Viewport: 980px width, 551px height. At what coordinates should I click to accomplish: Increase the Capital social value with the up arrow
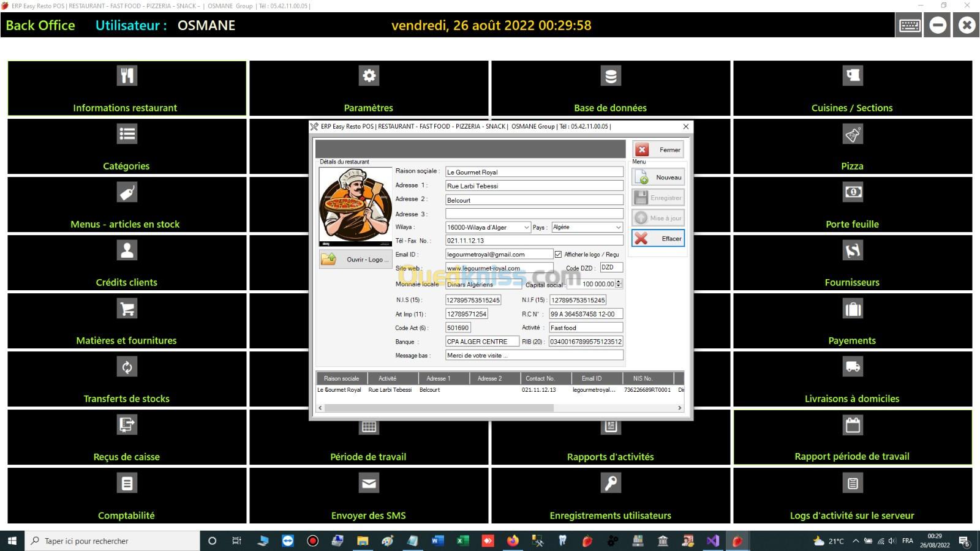point(619,282)
